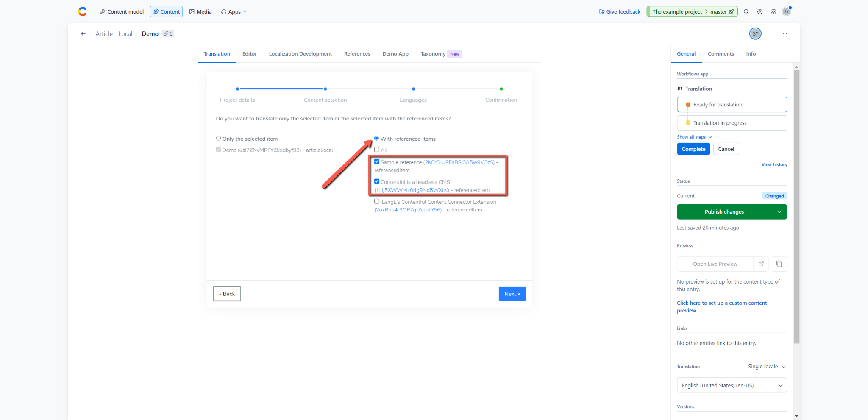Click the SY user avatar in top bar
The height and width of the screenshot is (420, 868).
click(x=787, y=11)
